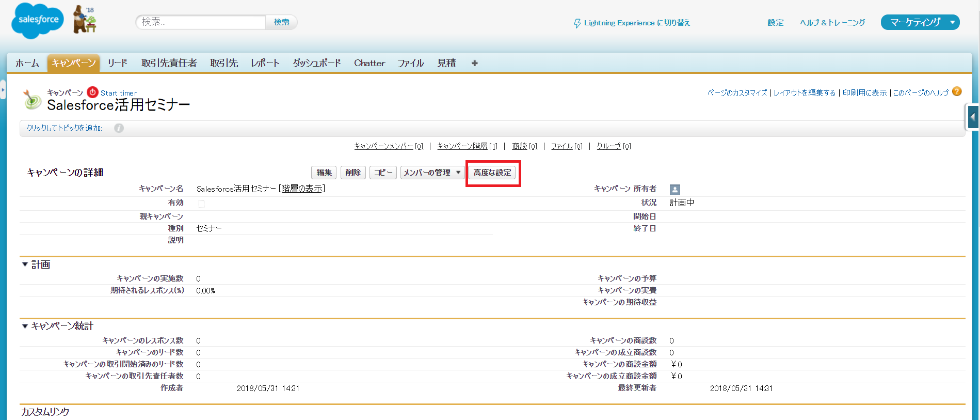Open the ダッシュボード tab
This screenshot has width=980, height=420.
316,63
